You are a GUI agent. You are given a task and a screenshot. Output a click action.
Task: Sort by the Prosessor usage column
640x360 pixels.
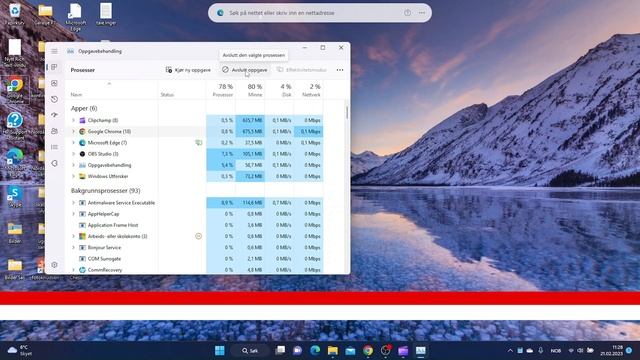pos(221,90)
